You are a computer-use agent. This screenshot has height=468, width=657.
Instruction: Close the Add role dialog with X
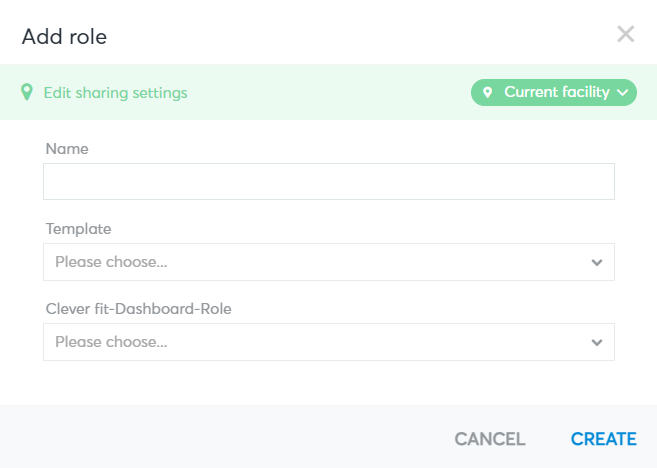(x=626, y=34)
